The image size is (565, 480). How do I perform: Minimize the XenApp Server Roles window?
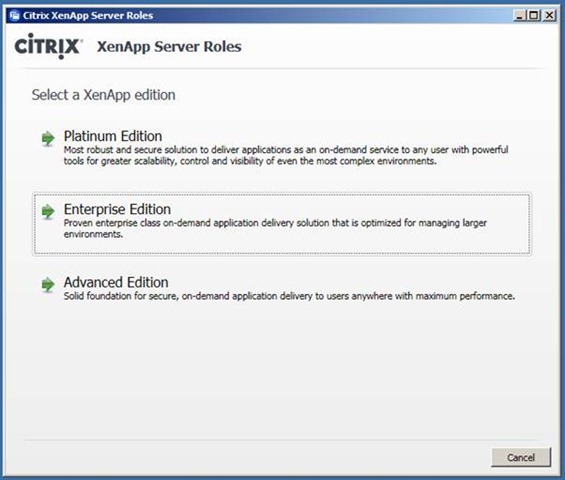point(520,15)
